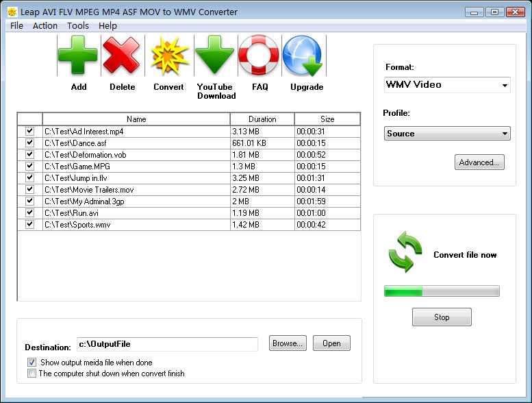Click the 2.72 MB cell
The height and width of the screenshot is (403, 532).
pyautogui.click(x=262, y=190)
